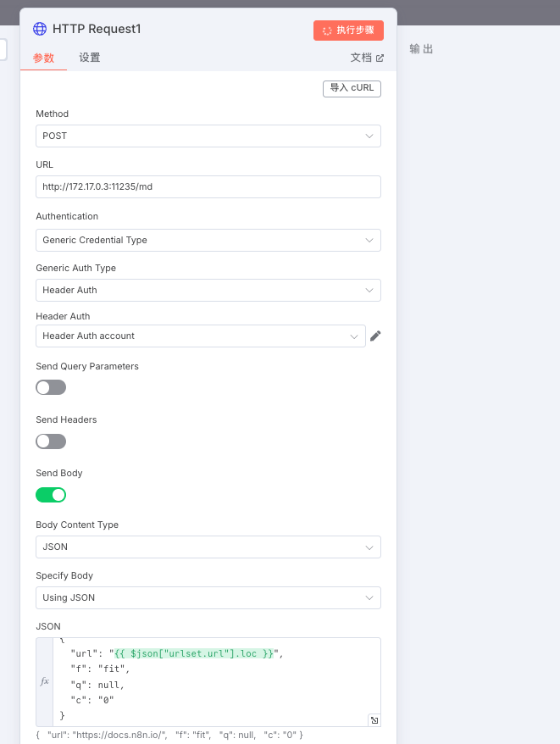Open docs via external link icon
This screenshot has width=560, height=744.
[380, 58]
